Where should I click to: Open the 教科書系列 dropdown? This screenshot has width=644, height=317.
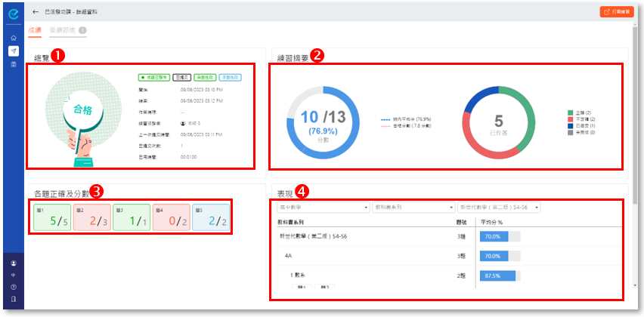[414, 207]
